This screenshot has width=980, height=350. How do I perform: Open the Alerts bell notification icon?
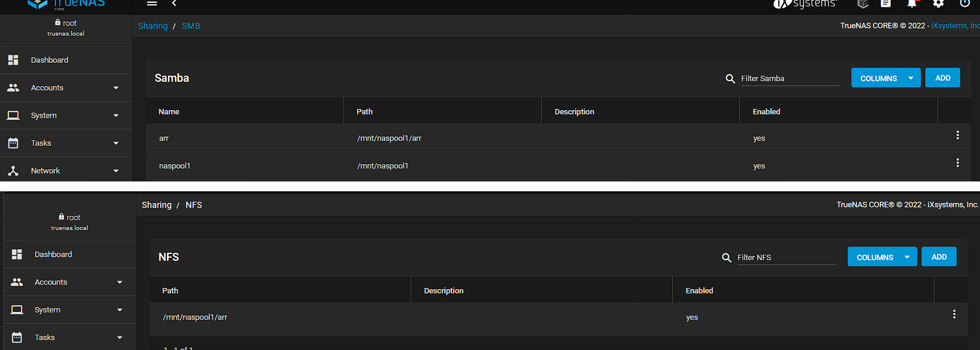(x=912, y=4)
